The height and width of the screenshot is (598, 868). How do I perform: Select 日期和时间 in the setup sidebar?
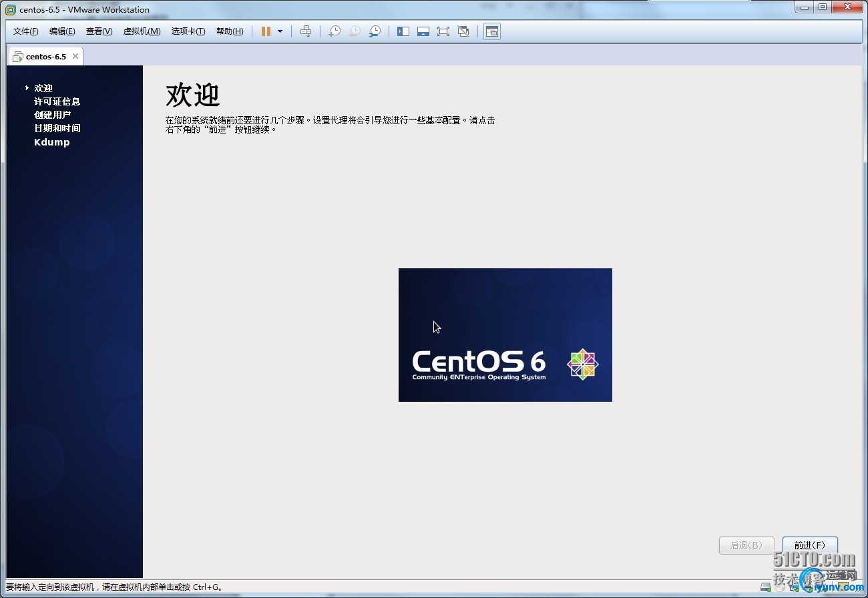[x=57, y=128]
